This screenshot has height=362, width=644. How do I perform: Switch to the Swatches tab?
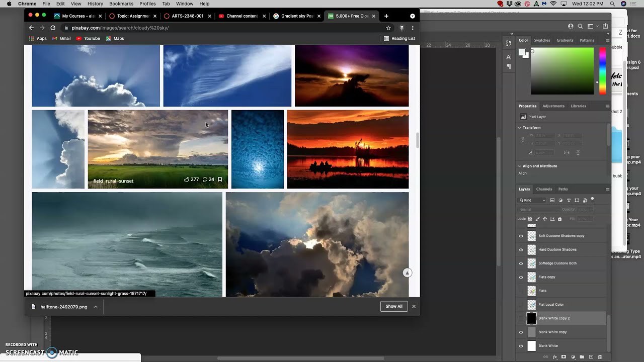pyautogui.click(x=542, y=40)
